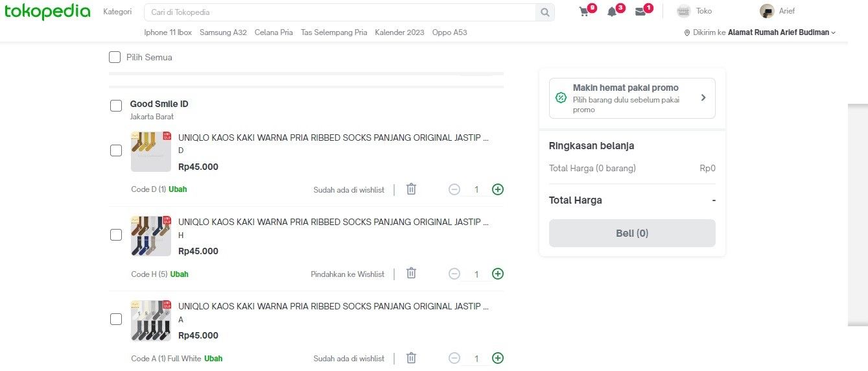Expand the delivery address dropdown
868x371 pixels.
(834, 32)
